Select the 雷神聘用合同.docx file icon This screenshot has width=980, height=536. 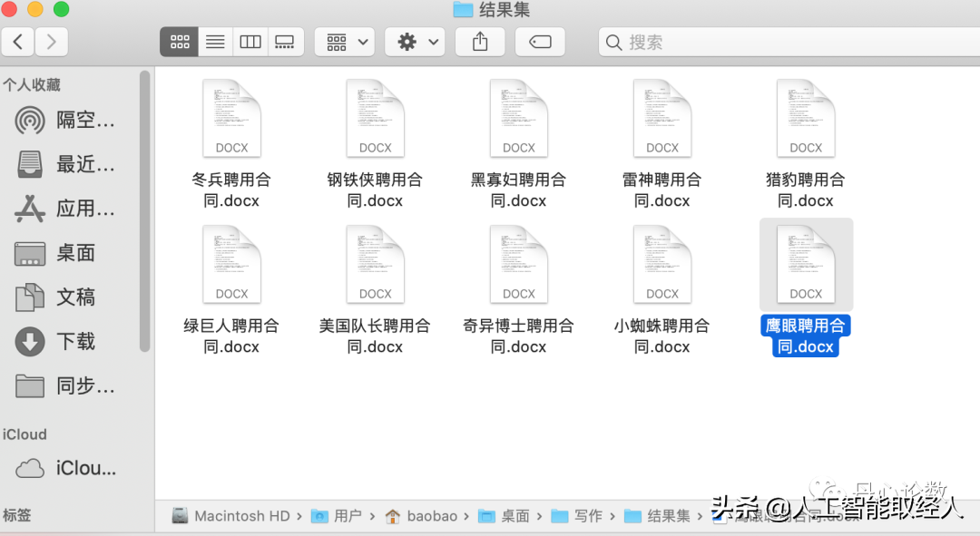662,118
